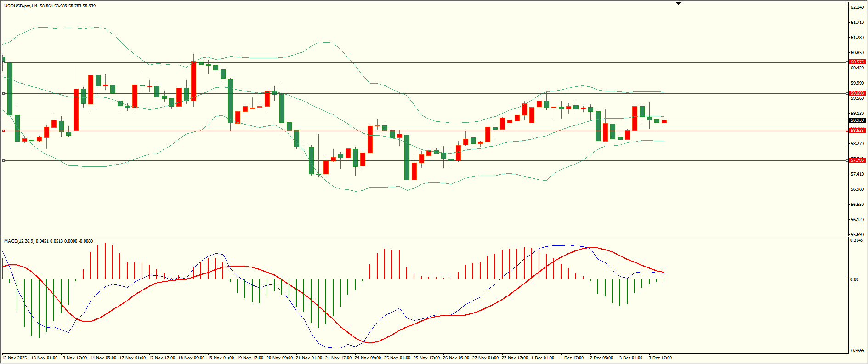
Task: Click the MACD(12,26,9) indicator label
Action: (18, 241)
